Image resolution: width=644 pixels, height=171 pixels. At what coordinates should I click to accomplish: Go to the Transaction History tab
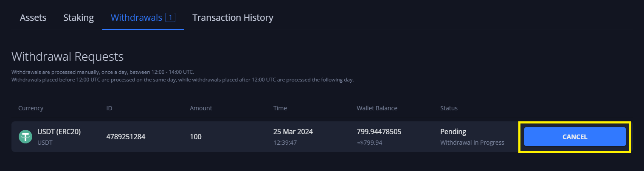pyautogui.click(x=233, y=18)
